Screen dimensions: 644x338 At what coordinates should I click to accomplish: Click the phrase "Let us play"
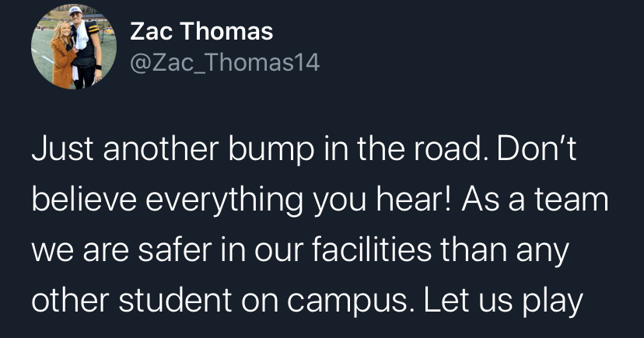pyautogui.click(x=500, y=300)
